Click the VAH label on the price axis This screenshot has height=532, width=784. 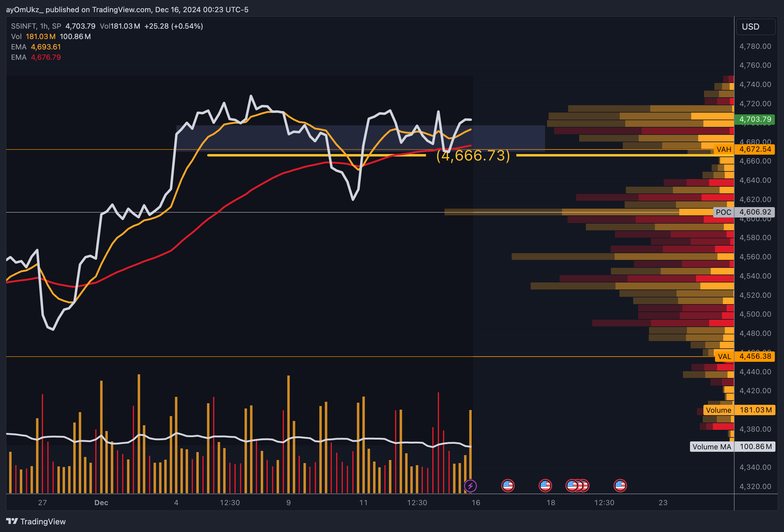pos(724,149)
